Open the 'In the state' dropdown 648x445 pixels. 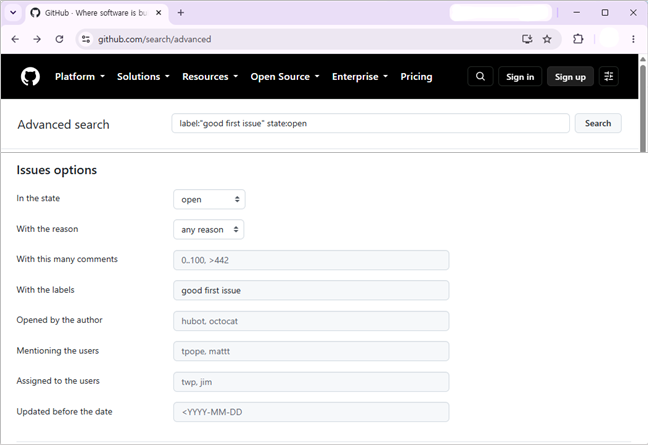pyautogui.click(x=209, y=199)
